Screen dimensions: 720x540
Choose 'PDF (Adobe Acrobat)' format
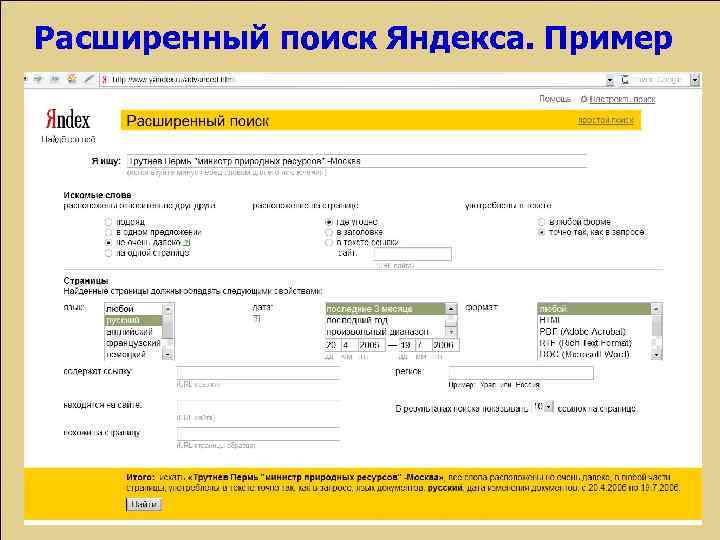tap(594, 332)
